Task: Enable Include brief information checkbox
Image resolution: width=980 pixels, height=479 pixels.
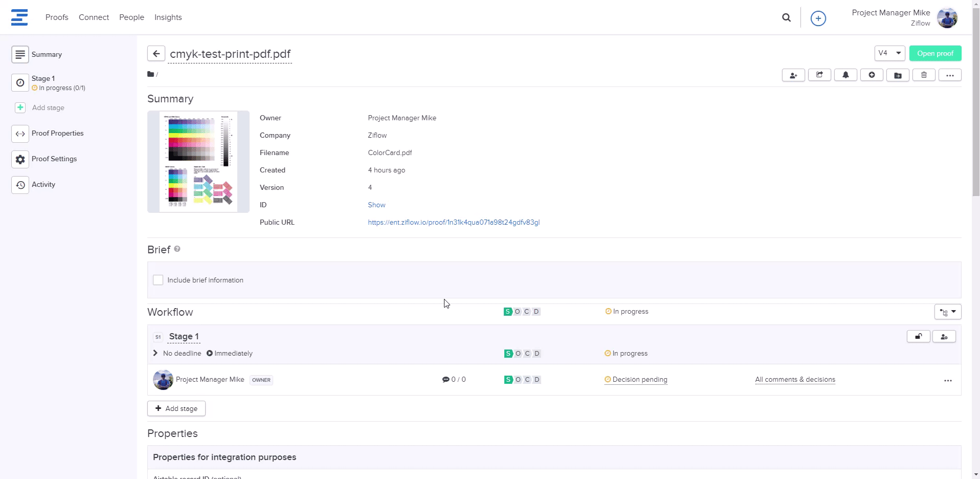Action: [x=158, y=280]
